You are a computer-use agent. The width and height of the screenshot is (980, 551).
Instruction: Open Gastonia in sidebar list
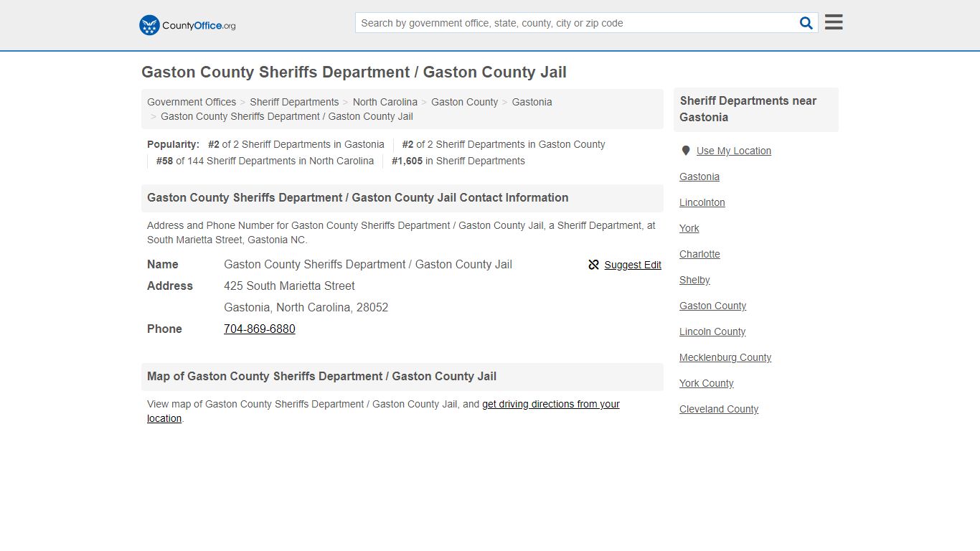699,176
